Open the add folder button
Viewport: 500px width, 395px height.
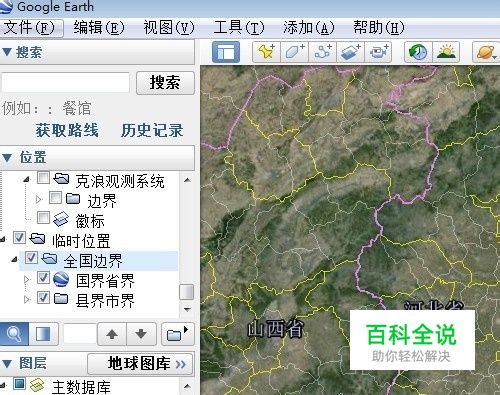[178, 334]
